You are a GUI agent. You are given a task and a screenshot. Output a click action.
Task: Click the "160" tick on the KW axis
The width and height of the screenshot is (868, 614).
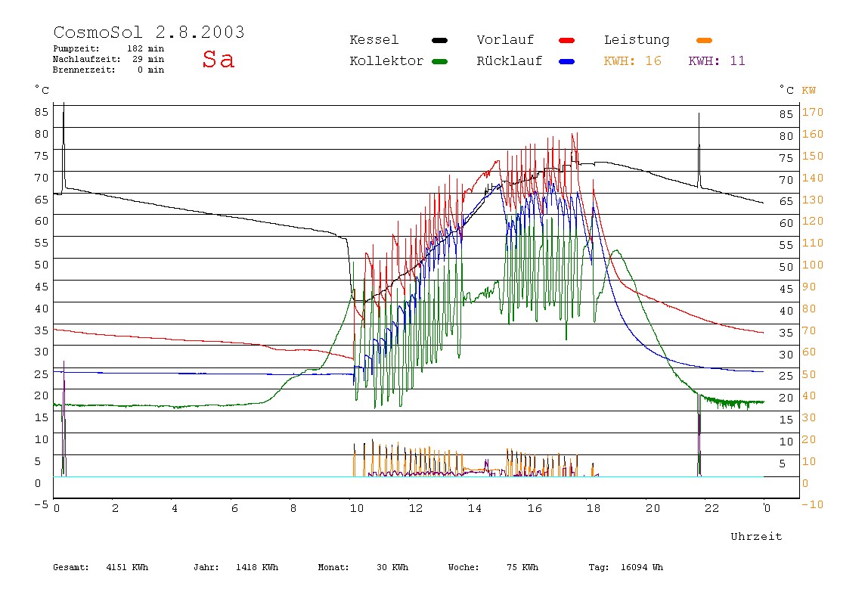click(x=813, y=134)
